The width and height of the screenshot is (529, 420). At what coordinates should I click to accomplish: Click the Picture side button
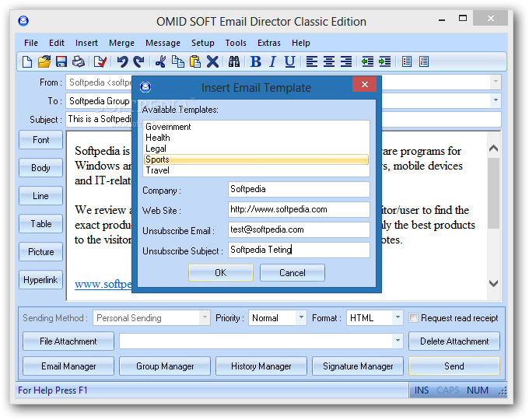[40, 252]
